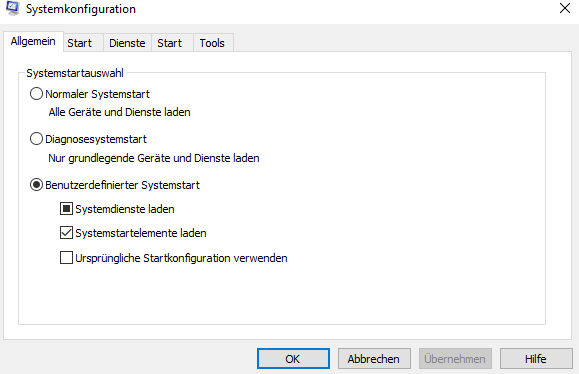
Task: Uncheck the Systemstartelemente laden checkbox
Action: 66,233
